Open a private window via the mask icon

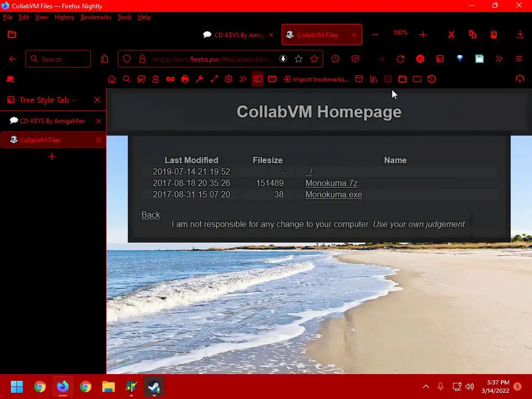tap(170, 79)
